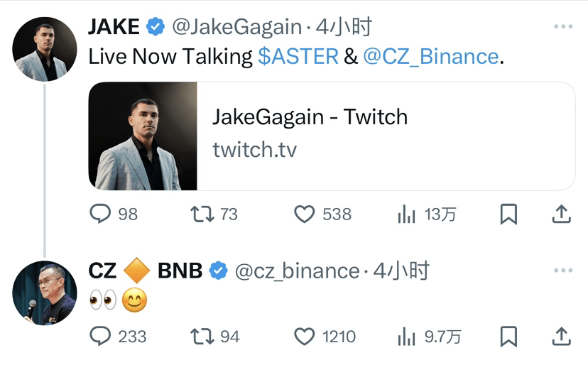Retweet JAKE's Live Now post
The image size is (588, 365).
pos(203,214)
